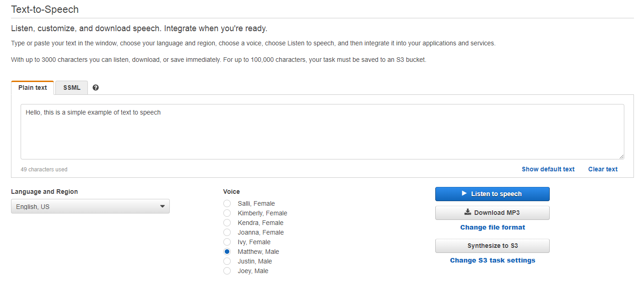Viewport: 644px width, 285px height.
Task: Select the Joanna, Female voice
Action: pos(227,232)
